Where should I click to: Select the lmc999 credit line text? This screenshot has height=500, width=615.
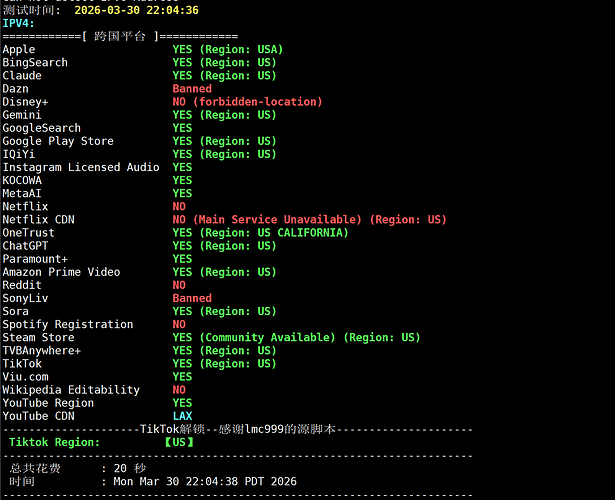[238, 429]
